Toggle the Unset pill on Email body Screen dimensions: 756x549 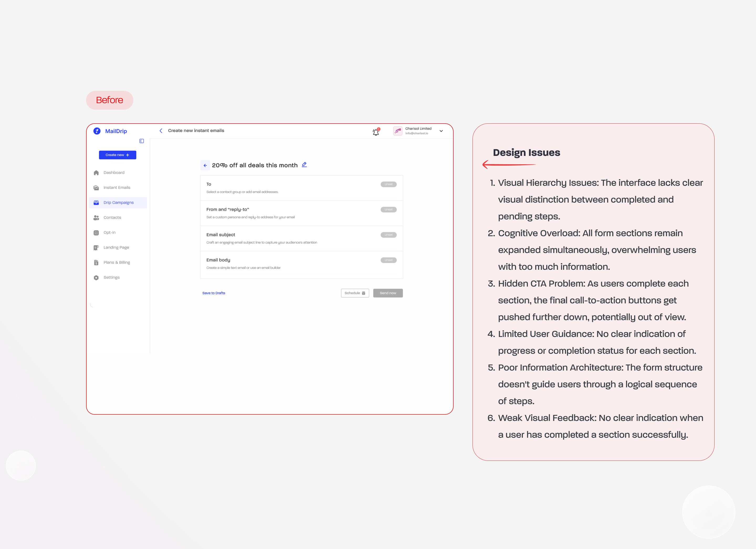(x=388, y=260)
